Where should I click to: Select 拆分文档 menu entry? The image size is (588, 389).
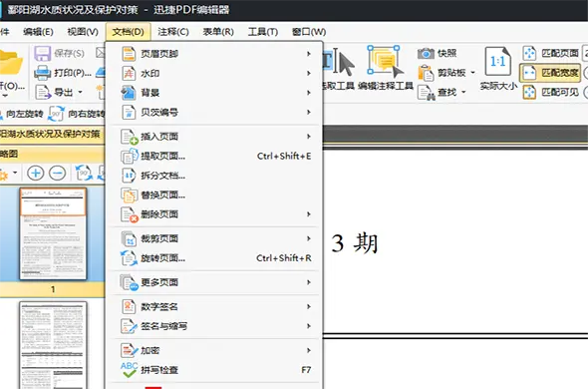tap(214, 176)
